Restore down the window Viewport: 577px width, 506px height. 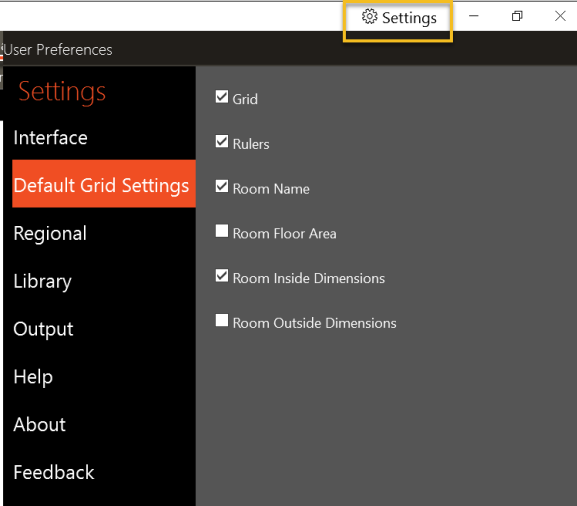[x=517, y=16]
